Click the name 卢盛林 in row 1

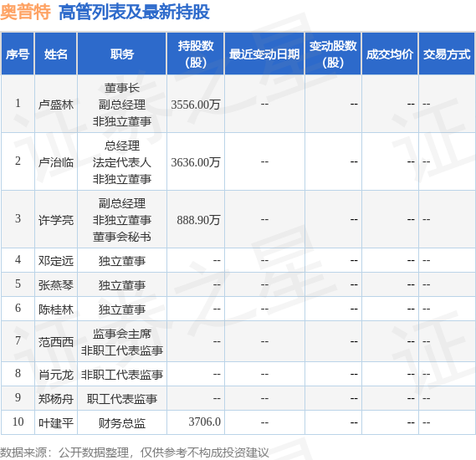tap(56, 105)
